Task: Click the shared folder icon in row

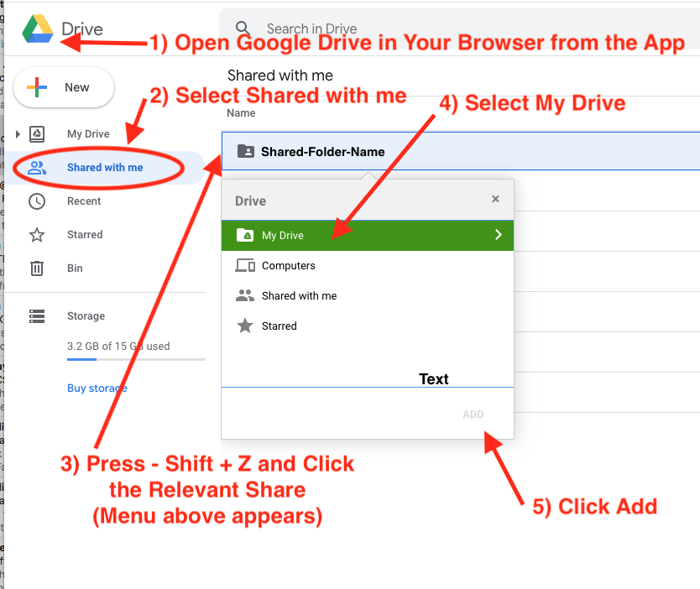Action: click(x=246, y=151)
